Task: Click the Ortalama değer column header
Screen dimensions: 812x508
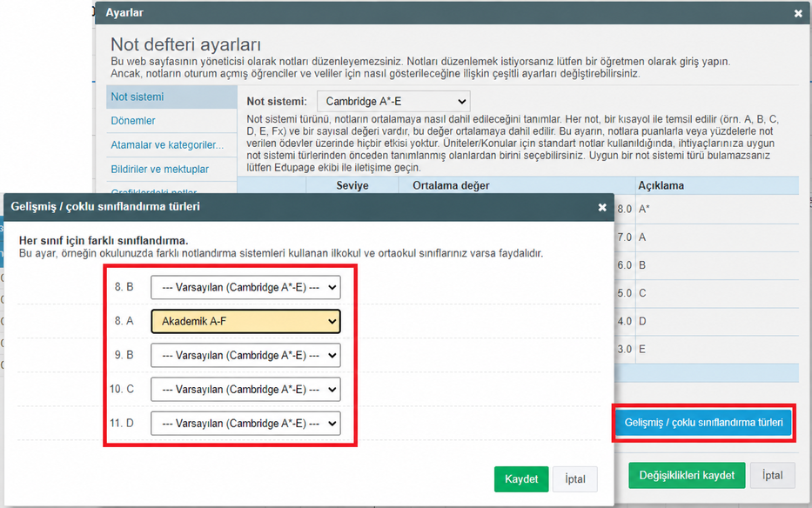Action: click(451, 185)
